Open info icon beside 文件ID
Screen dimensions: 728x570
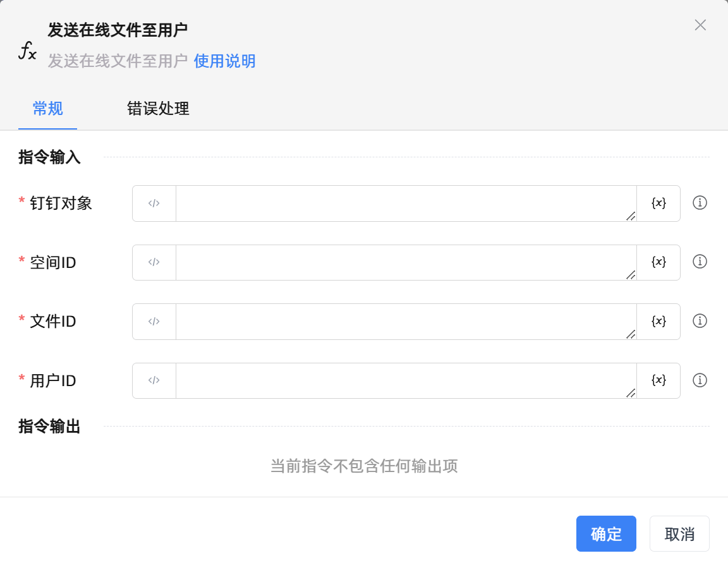coord(700,321)
